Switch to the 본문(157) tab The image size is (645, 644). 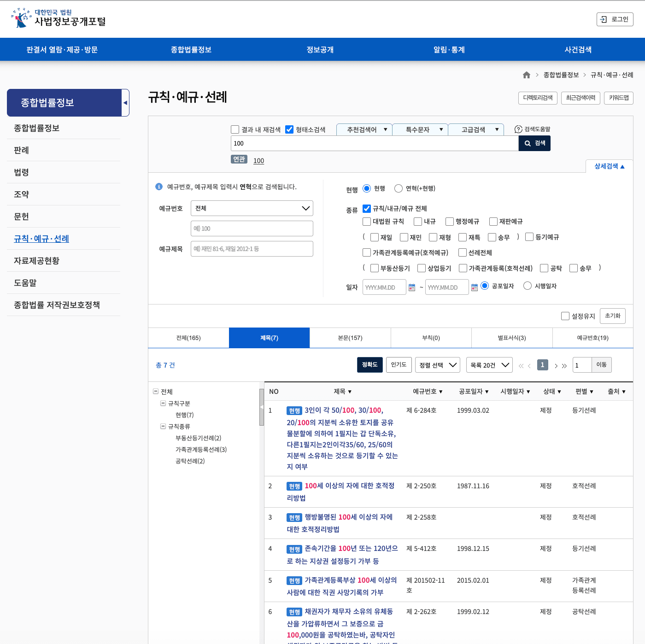350,338
